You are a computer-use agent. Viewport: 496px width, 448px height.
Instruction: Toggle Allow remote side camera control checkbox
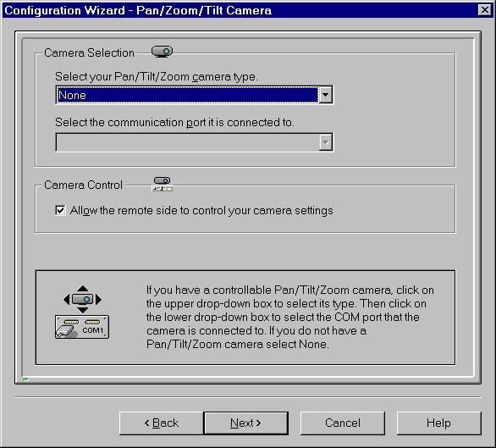tap(60, 210)
